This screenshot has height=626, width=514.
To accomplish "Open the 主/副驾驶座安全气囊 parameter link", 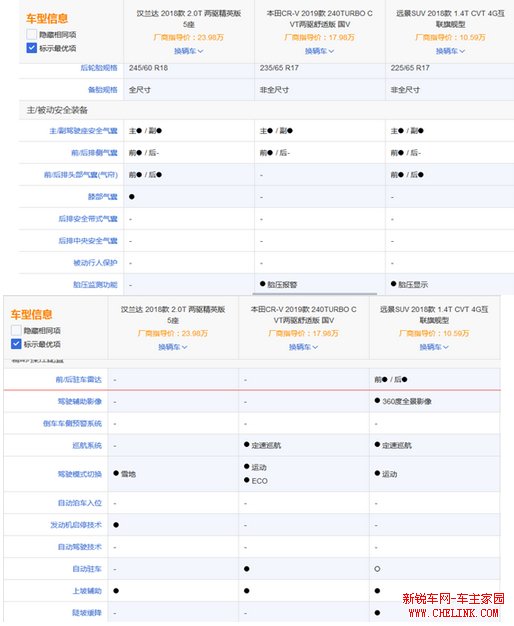I will tap(83, 131).
